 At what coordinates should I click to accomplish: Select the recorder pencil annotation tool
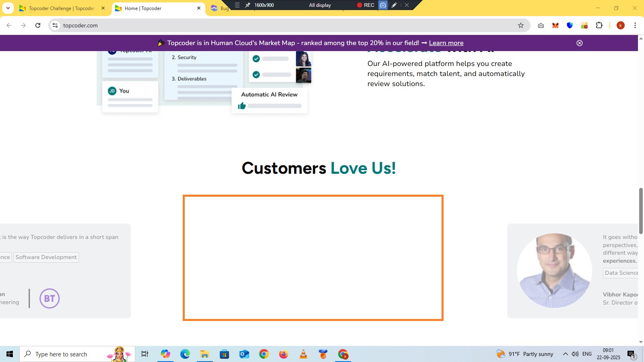[x=394, y=5]
